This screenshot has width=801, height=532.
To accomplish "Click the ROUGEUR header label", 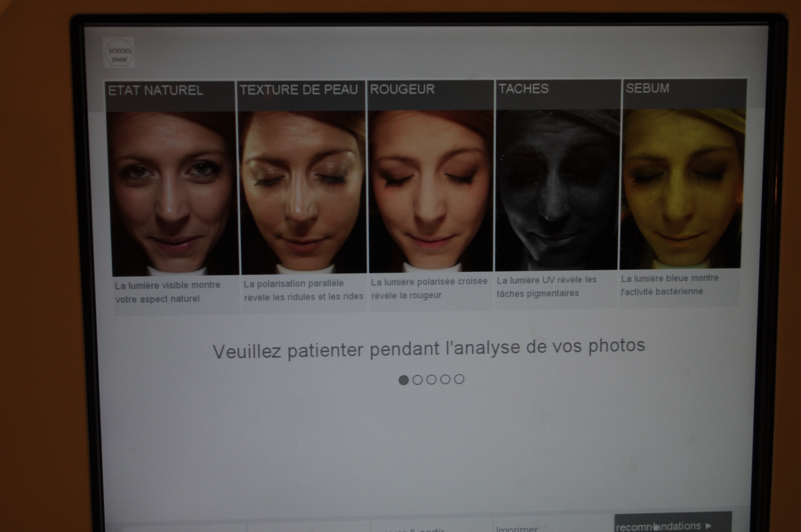I will 402,89.
